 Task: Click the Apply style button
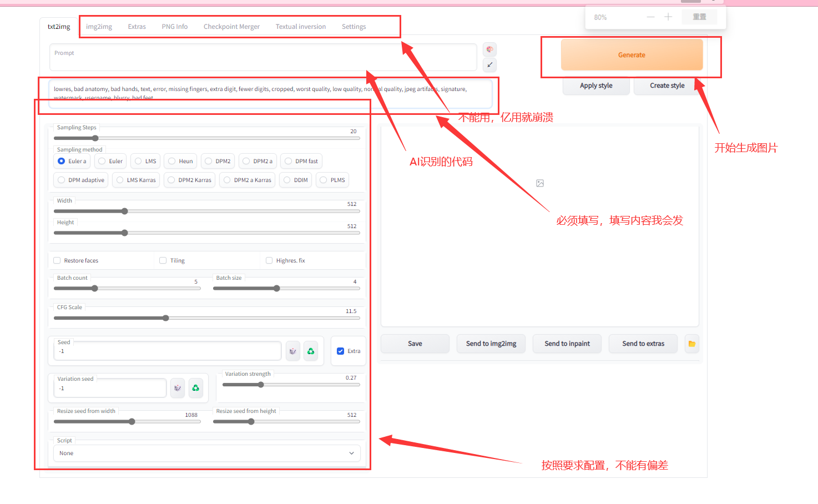point(596,85)
